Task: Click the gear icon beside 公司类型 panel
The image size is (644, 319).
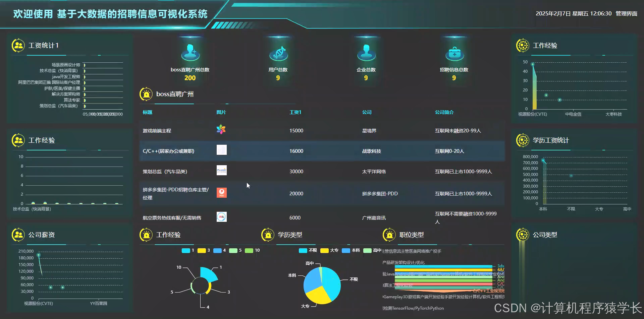Action: coord(523,235)
